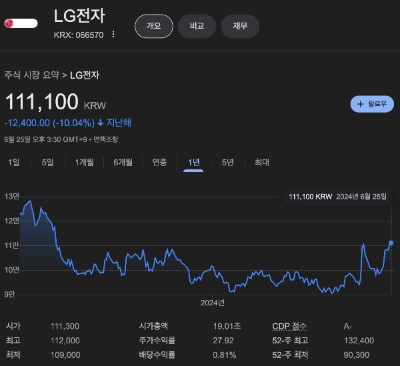Open the three-dot menu beside KRX: 066570
This screenshot has height=366, width=400.
coord(113,34)
